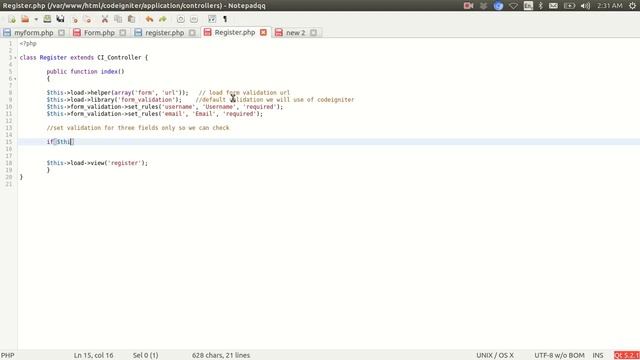Click the Zoom in toolbar icon
The width and height of the screenshot is (640, 360).
pos(180,19)
